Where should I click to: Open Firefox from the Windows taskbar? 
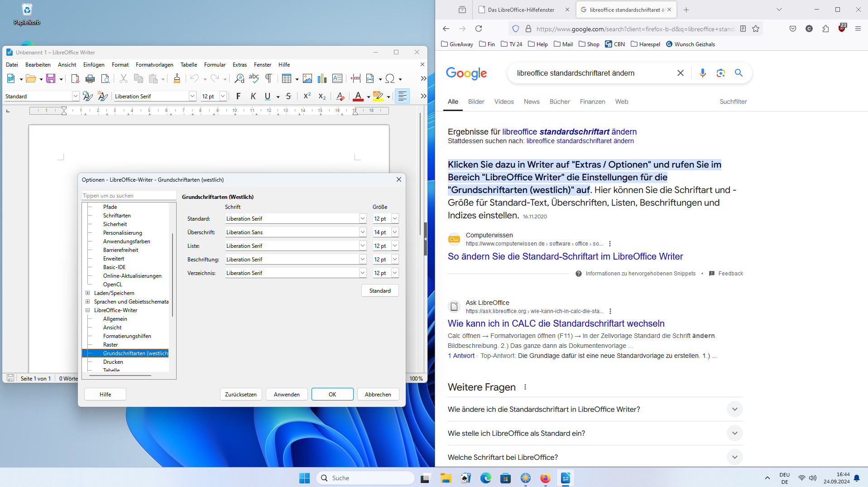545,478
